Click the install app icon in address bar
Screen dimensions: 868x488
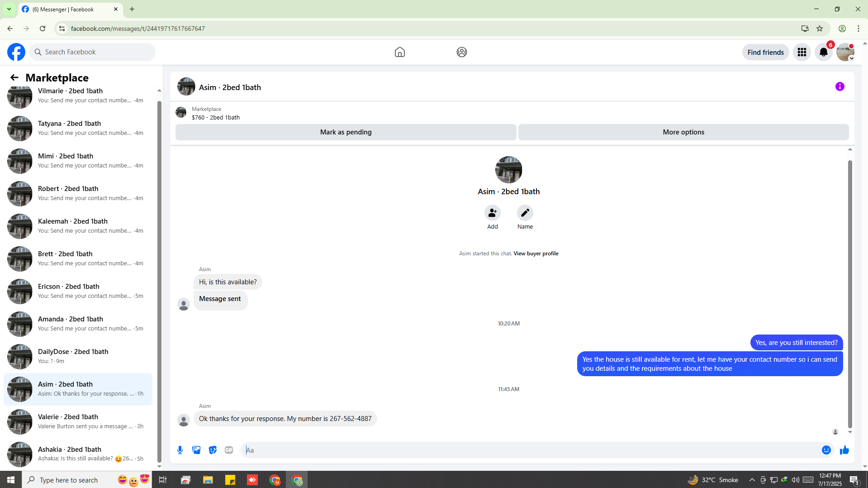click(x=805, y=29)
